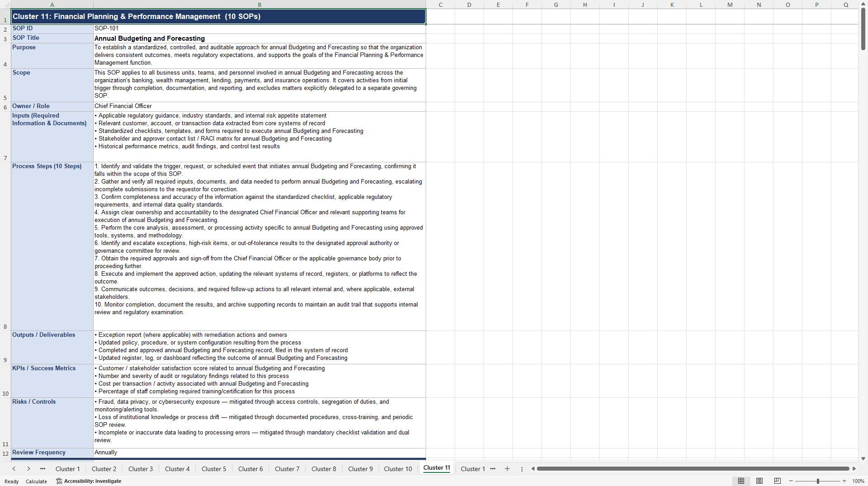
Task: Select Process Steps (10 Steps) cell
Action: click(52, 246)
